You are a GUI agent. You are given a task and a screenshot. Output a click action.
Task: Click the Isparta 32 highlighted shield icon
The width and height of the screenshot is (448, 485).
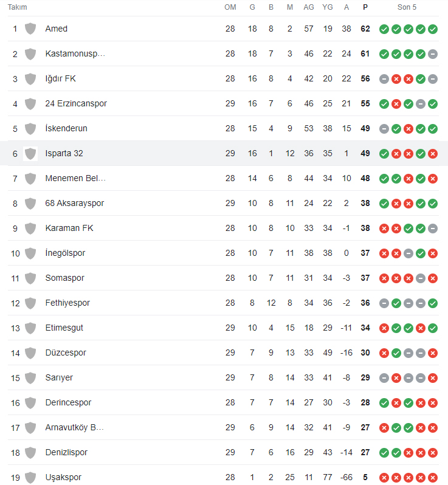30,154
